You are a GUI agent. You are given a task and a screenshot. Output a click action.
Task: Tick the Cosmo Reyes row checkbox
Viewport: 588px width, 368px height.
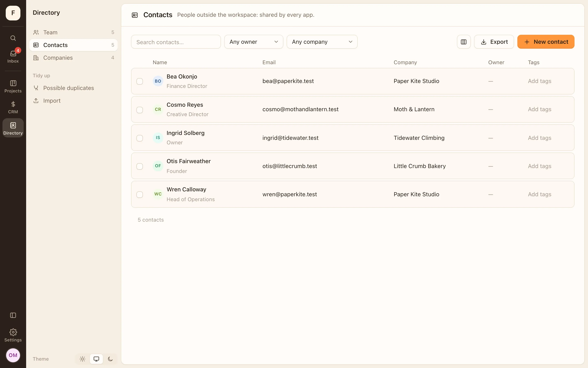tap(139, 110)
